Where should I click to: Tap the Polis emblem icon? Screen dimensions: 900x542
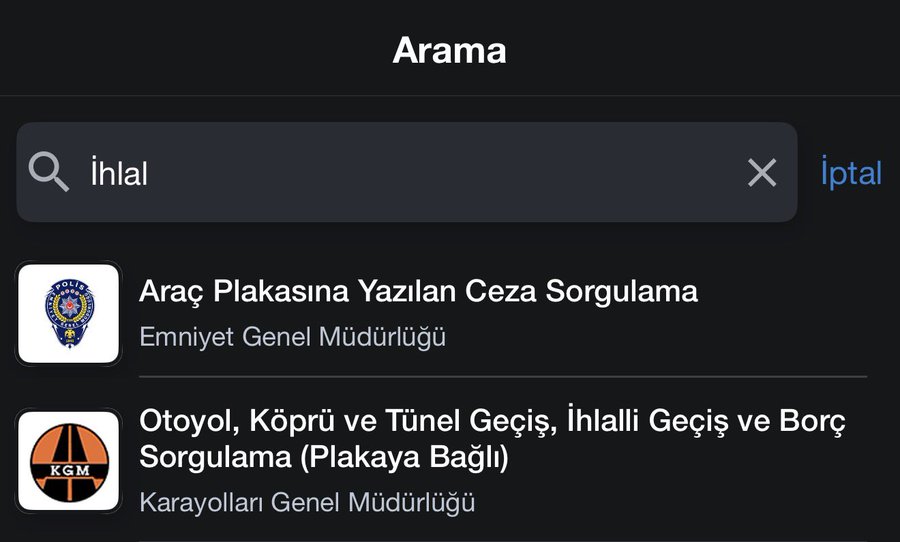point(68,313)
